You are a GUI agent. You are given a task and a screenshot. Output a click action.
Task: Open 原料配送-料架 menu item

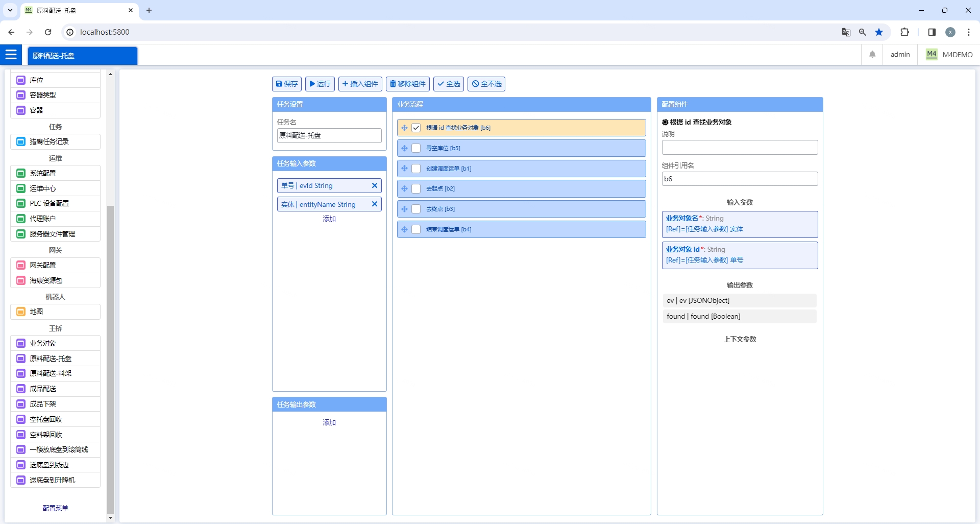(x=55, y=373)
